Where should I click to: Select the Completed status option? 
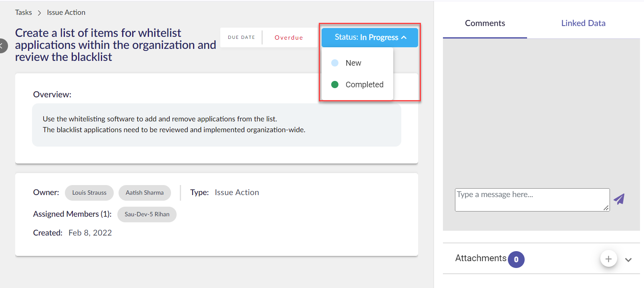[357, 85]
